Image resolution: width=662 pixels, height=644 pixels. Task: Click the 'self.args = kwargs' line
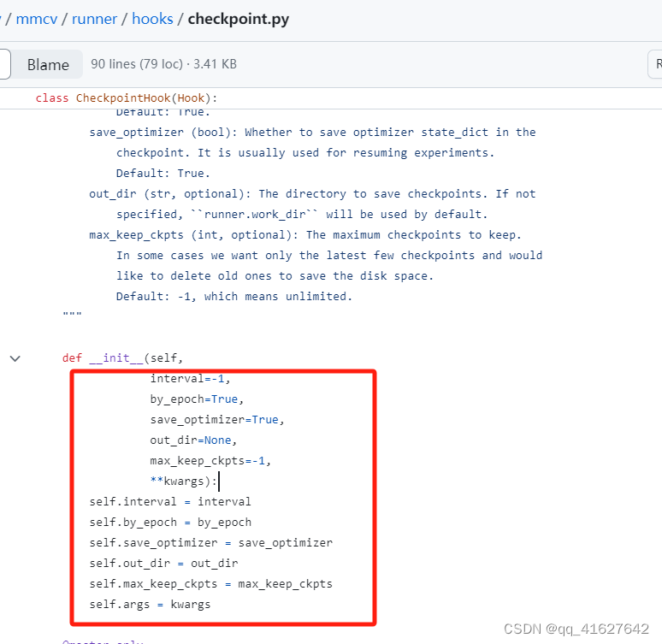pos(150,605)
